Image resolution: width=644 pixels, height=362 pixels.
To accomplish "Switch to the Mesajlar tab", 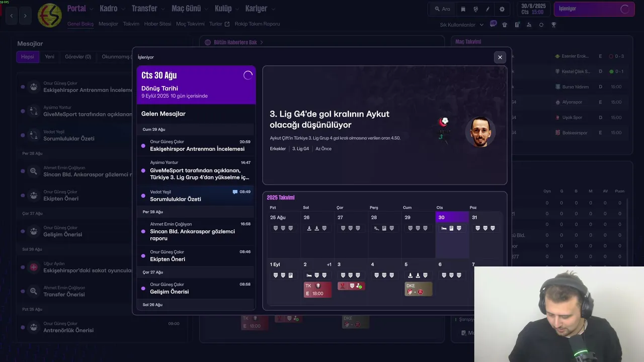I will coord(108,24).
